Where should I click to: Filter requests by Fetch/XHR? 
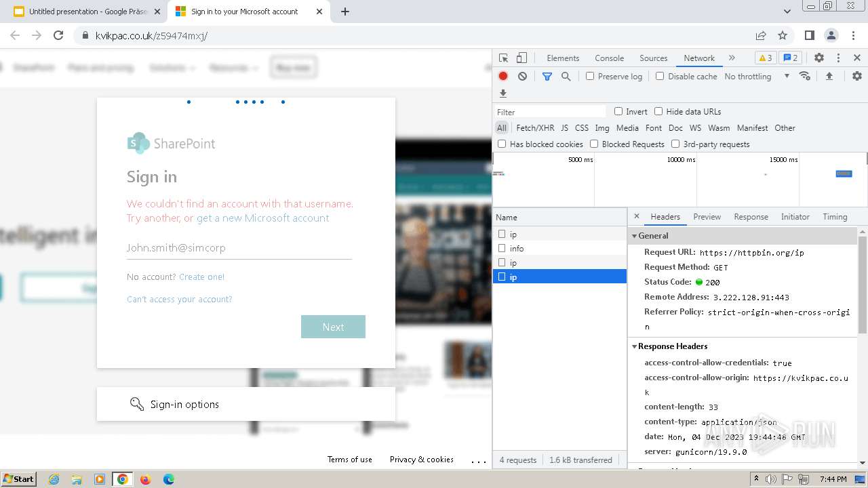pyautogui.click(x=535, y=127)
